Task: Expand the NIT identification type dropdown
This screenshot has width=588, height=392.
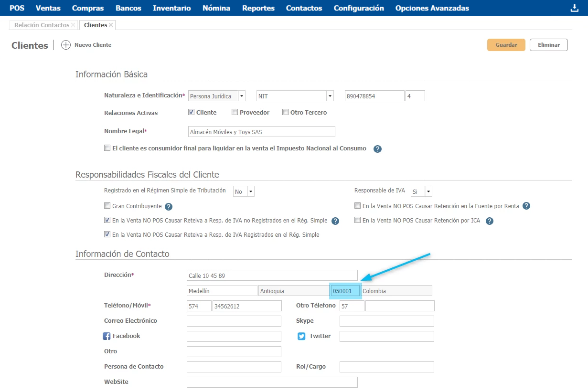Action: pos(330,96)
